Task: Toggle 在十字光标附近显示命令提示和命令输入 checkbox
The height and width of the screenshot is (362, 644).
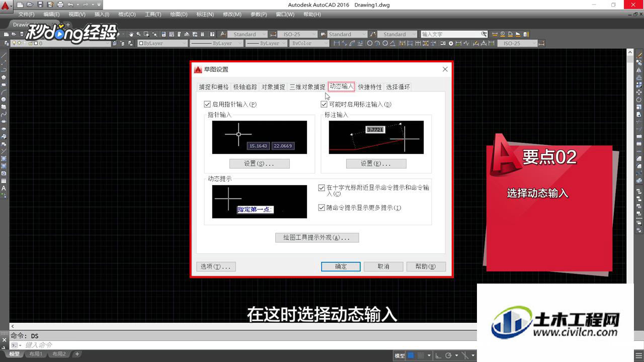Action: click(x=322, y=188)
